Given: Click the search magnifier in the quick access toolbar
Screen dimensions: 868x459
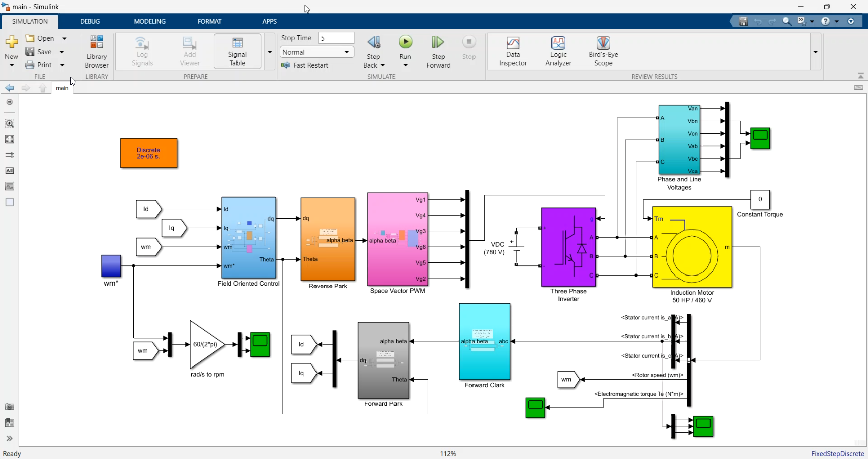Looking at the screenshot, I should click(x=787, y=21).
